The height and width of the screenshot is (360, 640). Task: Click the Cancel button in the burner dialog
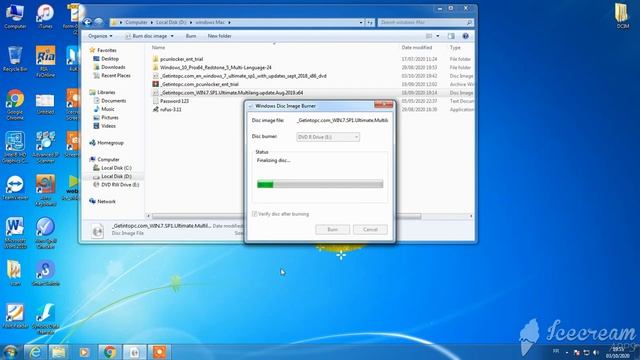pyautogui.click(x=370, y=229)
